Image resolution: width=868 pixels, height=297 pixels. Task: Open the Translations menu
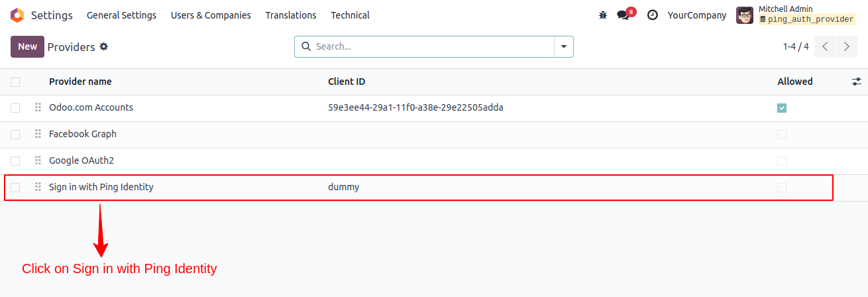291,15
